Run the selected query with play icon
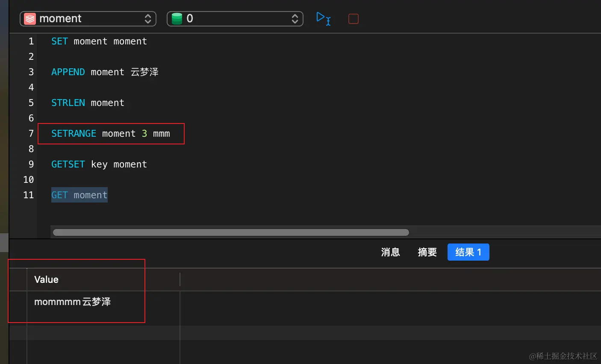 [x=323, y=18]
